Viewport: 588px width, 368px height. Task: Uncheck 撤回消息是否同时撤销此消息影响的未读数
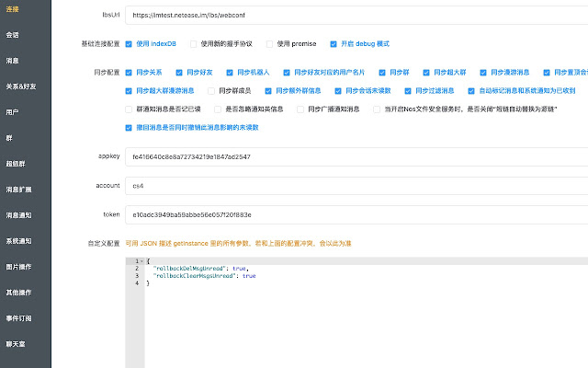(129, 128)
